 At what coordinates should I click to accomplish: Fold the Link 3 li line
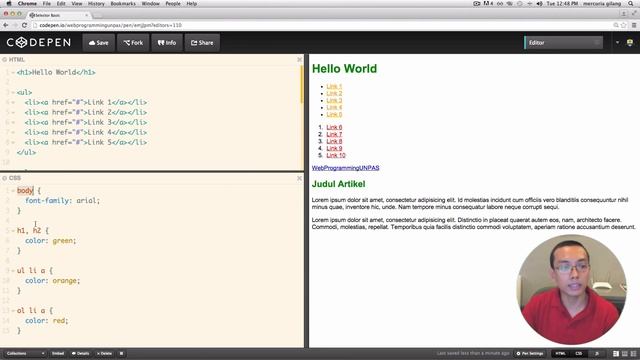click(x=13, y=122)
